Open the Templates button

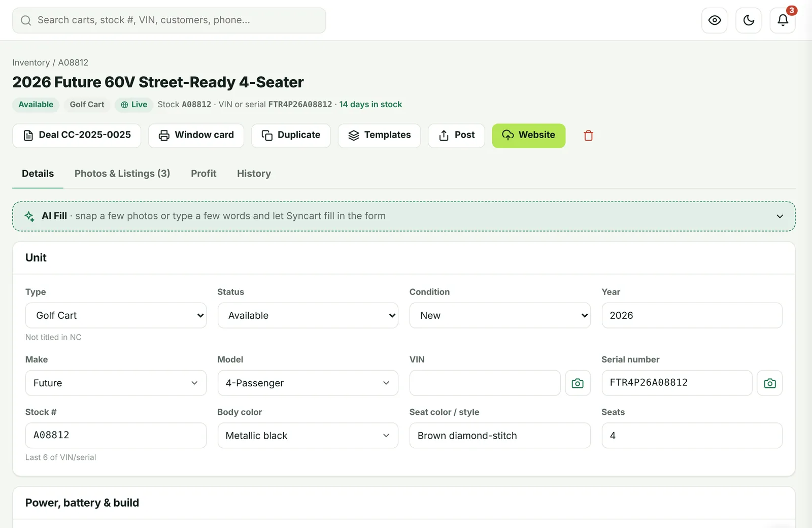379,136
